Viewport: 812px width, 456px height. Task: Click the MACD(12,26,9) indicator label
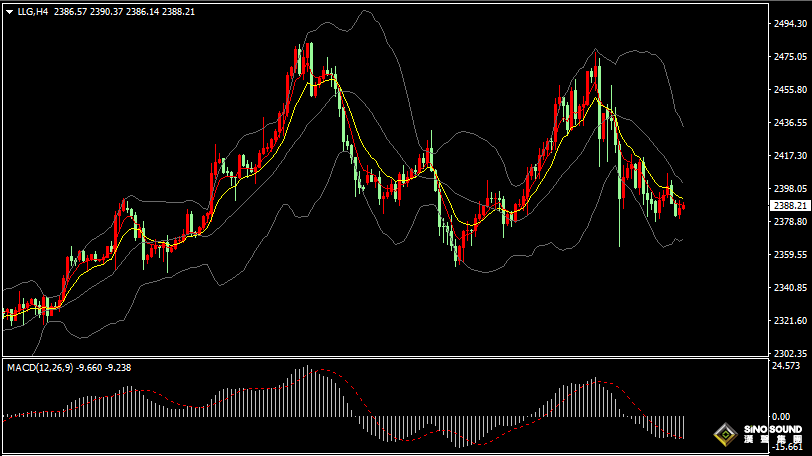[x=40, y=367]
